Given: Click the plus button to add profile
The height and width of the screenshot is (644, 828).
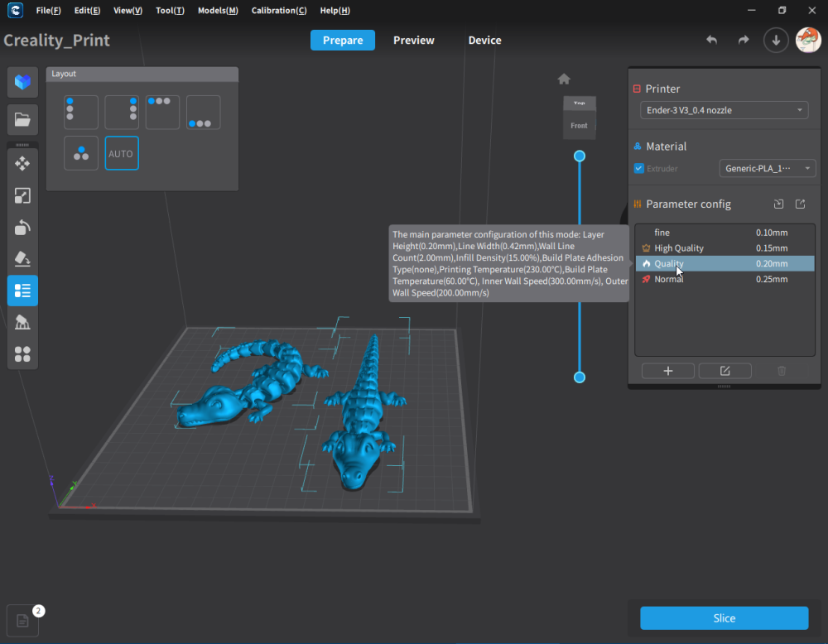Looking at the screenshot, I should pyautogui.click(x=667, y=371).
